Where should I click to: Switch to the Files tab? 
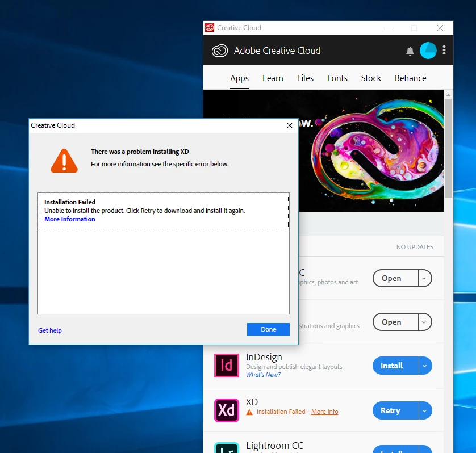coord(305,78)
